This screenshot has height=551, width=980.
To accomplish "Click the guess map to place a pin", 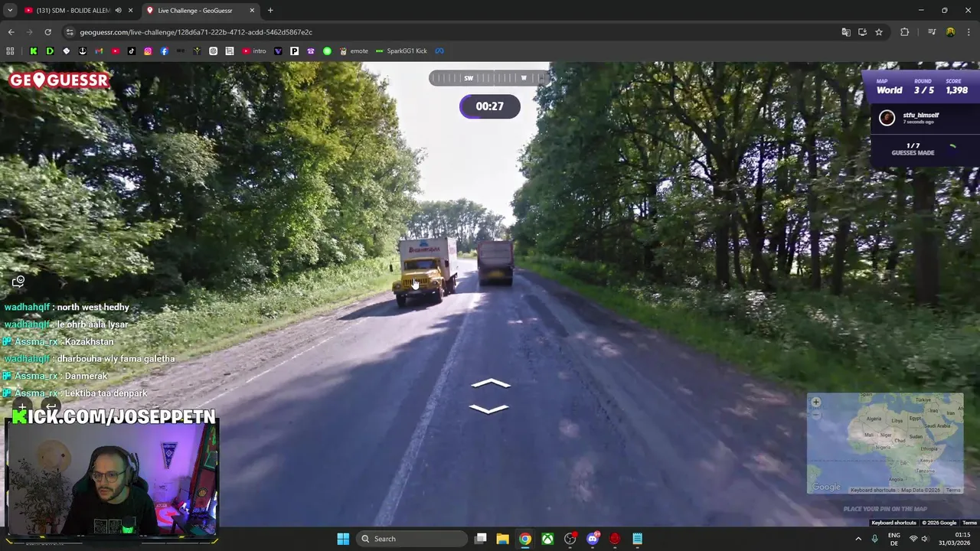I will tap(885, 443).
